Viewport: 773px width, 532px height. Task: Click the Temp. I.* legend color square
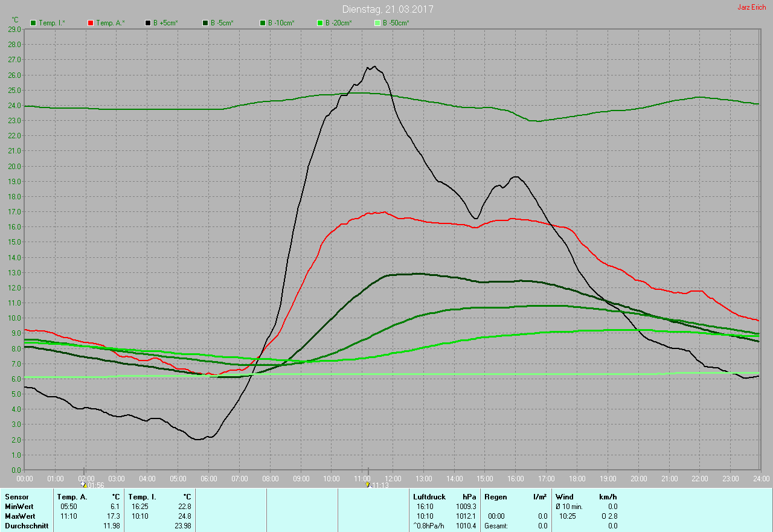pos(34,23)
